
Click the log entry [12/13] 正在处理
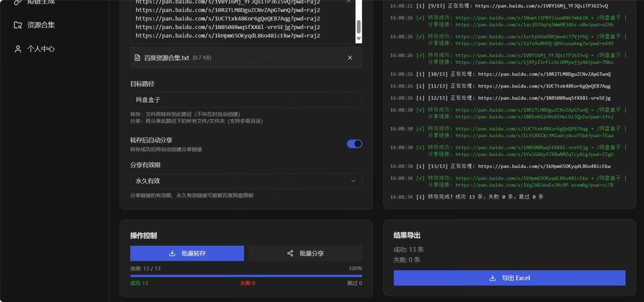[500, 98]
